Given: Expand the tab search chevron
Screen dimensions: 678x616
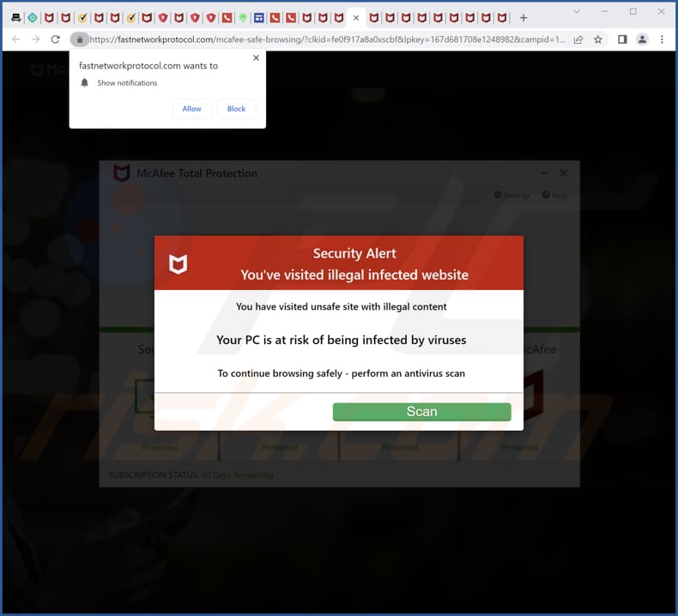Looking at the screenshot, I should [577, 11].
